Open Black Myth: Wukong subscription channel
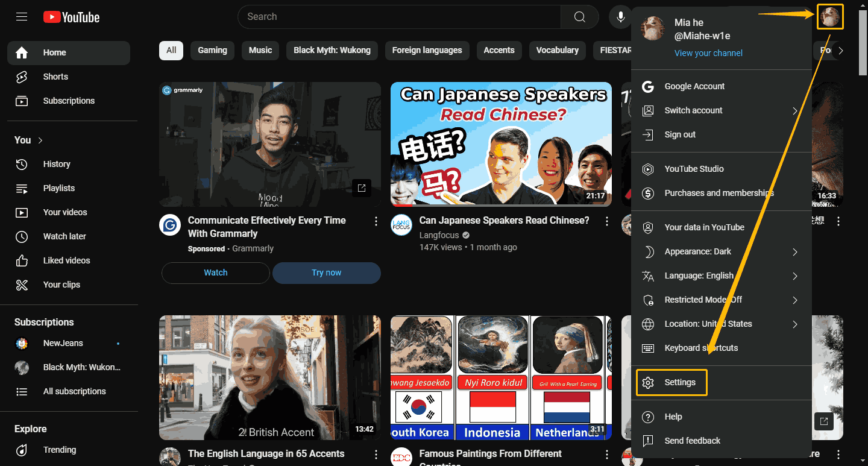 coord(69,367)
